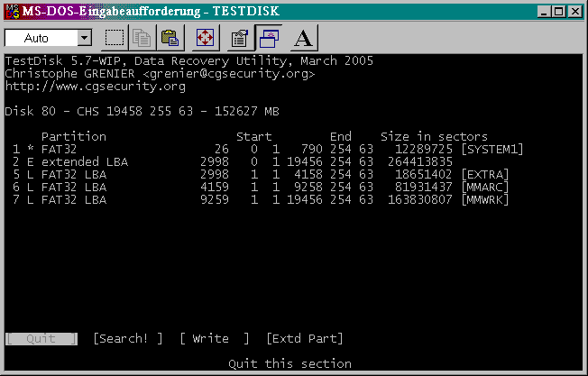Click the MS-DOS title bar icon
The image size is (588, 376).
[13, 11]
